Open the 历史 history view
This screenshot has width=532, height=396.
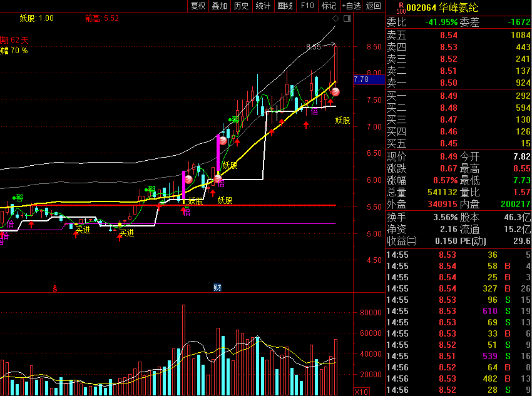click(241, 6)
